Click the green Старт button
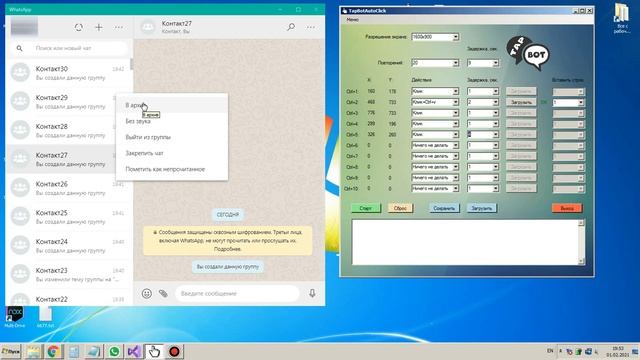 click(x=366, y=208)
